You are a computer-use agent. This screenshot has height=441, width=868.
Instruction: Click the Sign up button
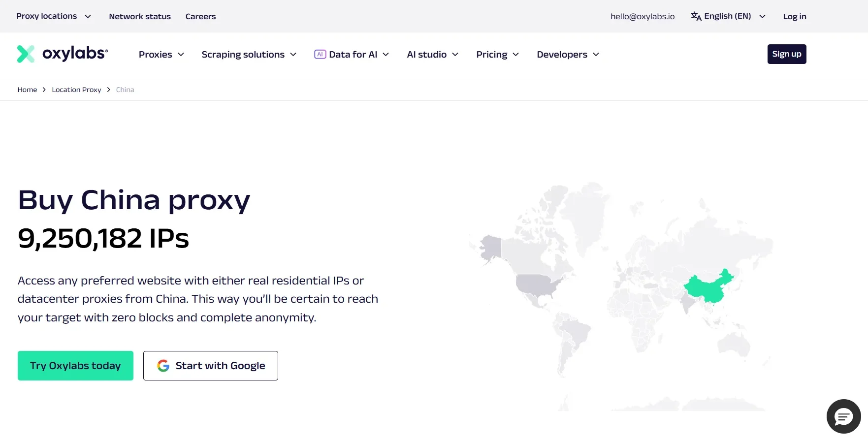pos(787,54)
